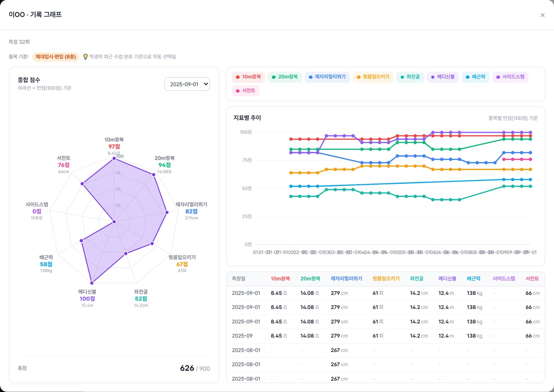Click the 52점 score under 좌전굴
The width and height of the screenshot is (554, 392).
pyautogui.click(x=141, y=299)
